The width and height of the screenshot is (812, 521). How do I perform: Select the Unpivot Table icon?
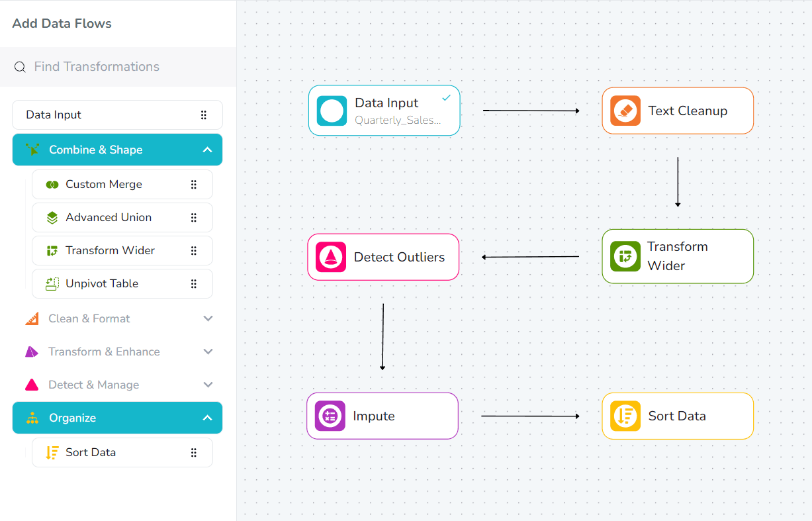(x=52, y=283)
